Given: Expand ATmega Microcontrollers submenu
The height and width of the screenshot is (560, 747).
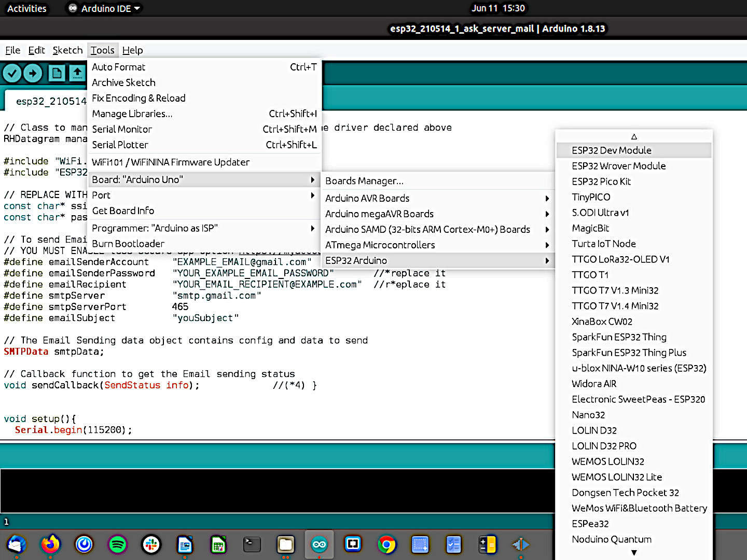Looking at the screenshot, I should (x=438, y=245).
